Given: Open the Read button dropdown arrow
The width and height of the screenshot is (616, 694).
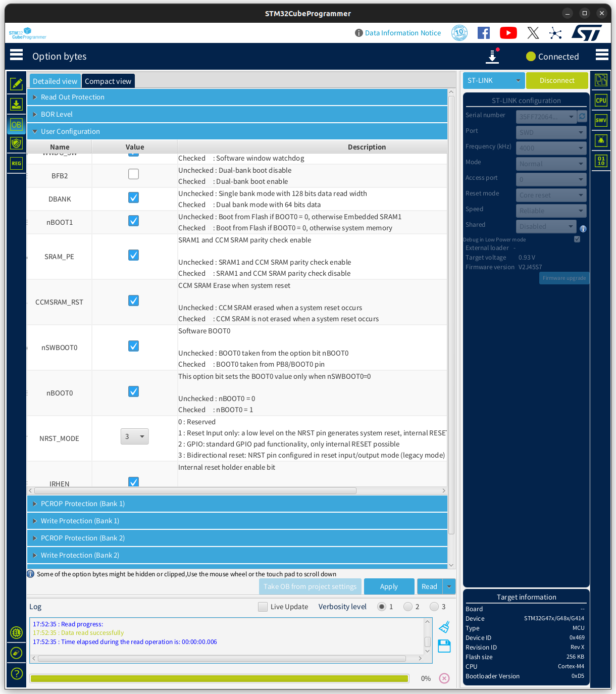Looking at the screenshot, I should point(449,586).
